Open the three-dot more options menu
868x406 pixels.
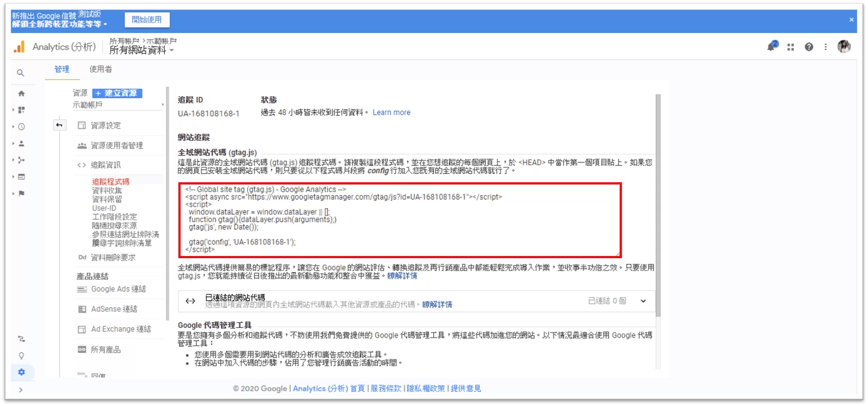click(x=825, y=47)
